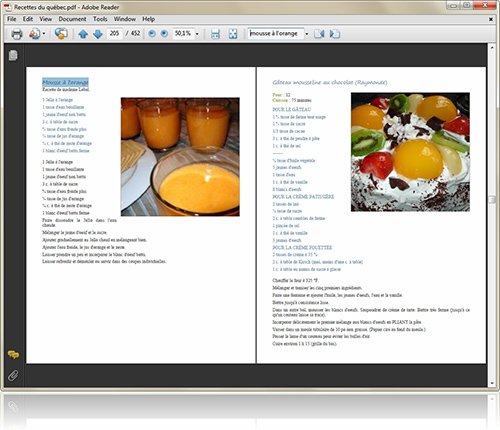
Task: Go to previous page with up arrow
Action: point(83,34)
